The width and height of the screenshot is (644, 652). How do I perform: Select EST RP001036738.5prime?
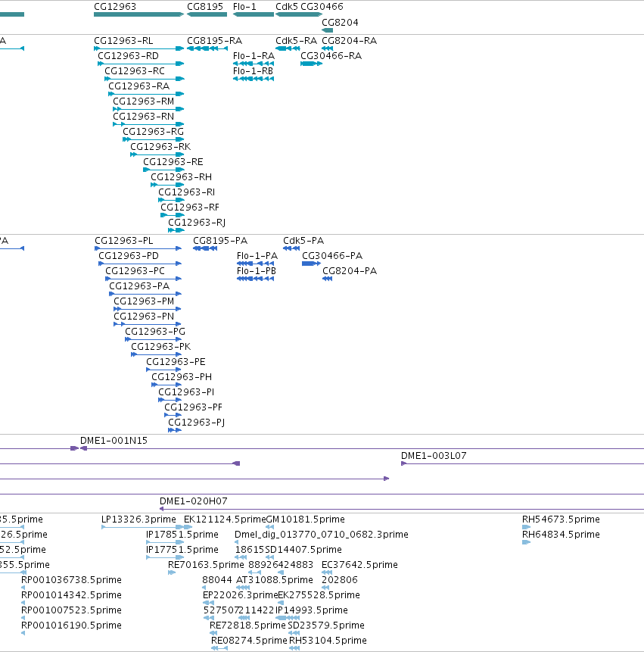(x=71, y=580)
